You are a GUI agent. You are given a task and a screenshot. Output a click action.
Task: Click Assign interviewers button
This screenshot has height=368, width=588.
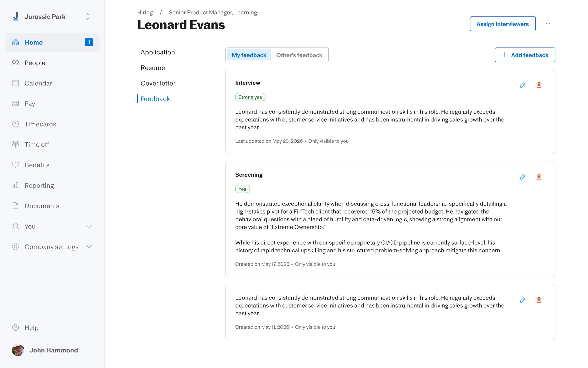(x=502, y=24)
